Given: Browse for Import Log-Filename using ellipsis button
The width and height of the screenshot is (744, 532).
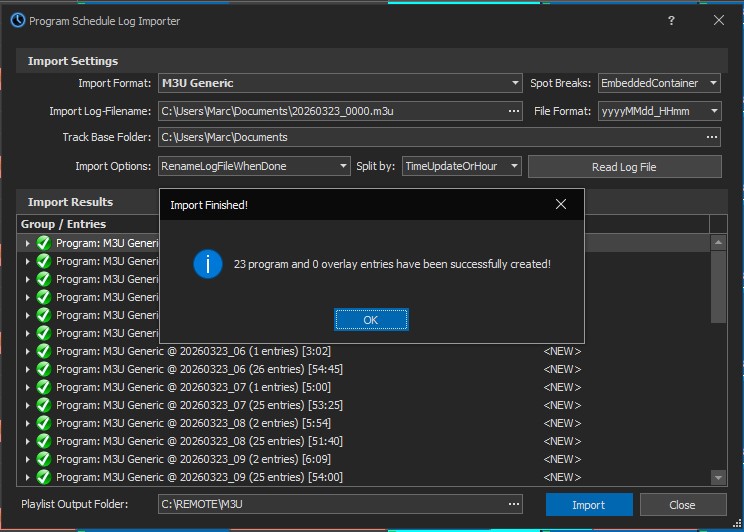Looking at the screenshot, I should click(x=514, y=111).
